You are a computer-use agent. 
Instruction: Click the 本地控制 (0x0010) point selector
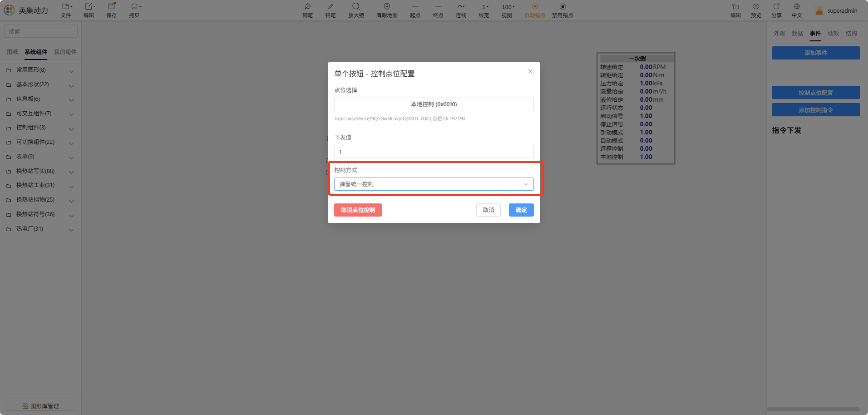click(434, 104)
